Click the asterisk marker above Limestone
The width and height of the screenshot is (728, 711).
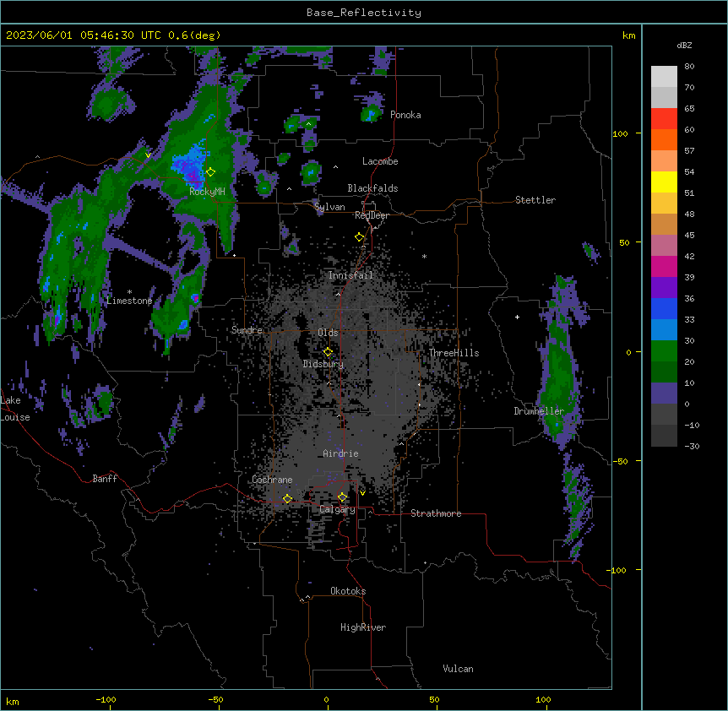coord(129,292)
